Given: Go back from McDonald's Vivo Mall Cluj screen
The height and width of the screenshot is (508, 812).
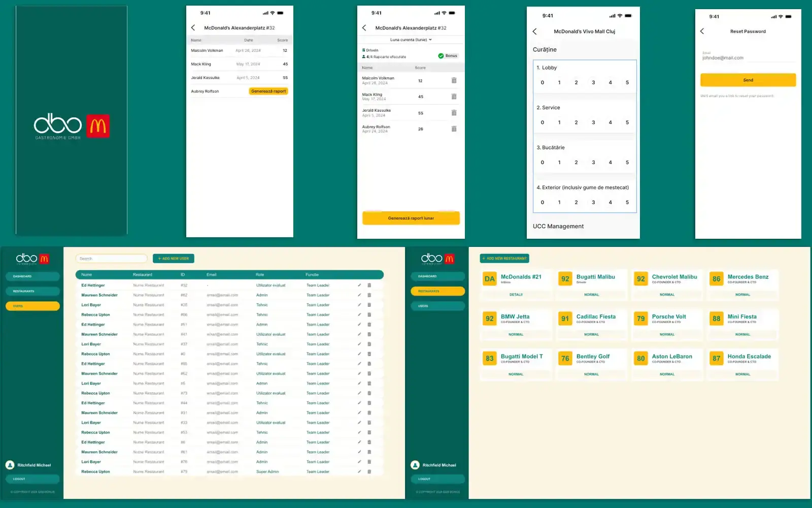Looking at the screenshot, I should (534, 31).
